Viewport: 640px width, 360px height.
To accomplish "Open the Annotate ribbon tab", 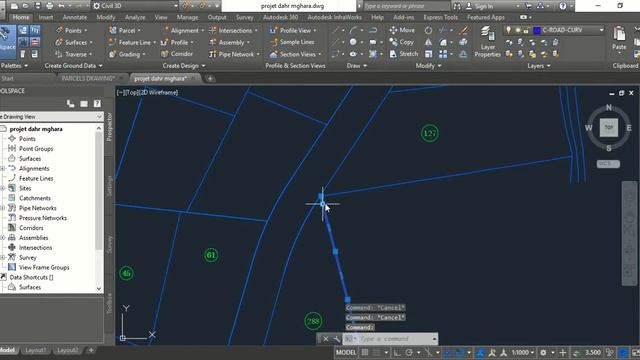I will pyautogui.click(x=74, y=18).
